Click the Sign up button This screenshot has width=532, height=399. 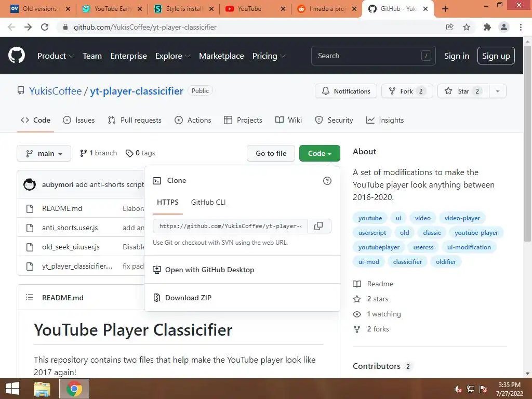pos(496,56)
